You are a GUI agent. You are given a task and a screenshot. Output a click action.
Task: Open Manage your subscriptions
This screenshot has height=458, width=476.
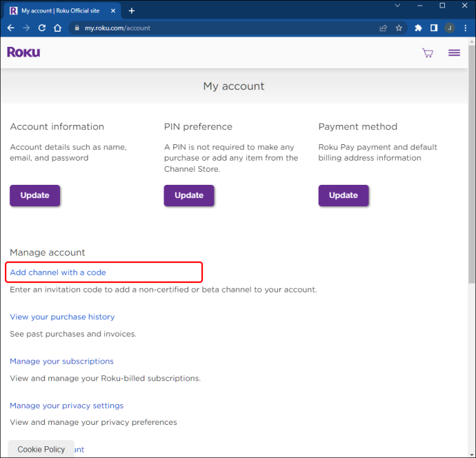point(61,361)
